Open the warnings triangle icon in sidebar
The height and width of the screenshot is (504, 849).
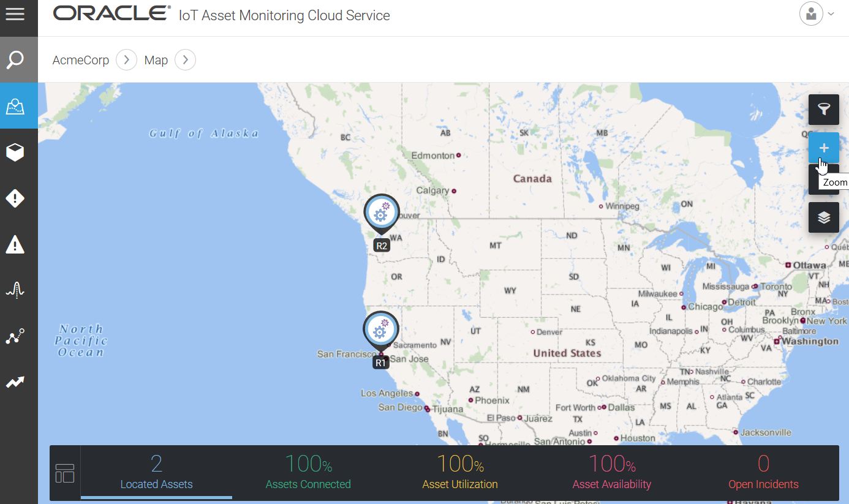(x=15, y=244)
